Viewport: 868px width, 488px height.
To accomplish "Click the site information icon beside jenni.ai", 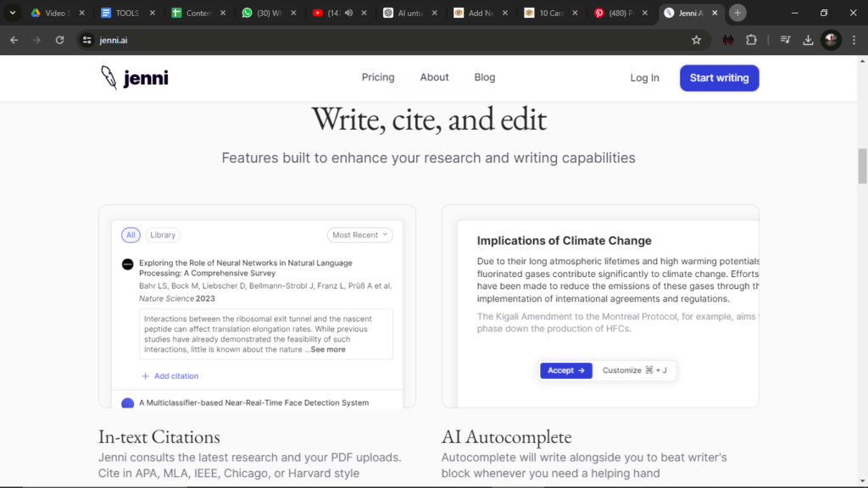I will pos(86,40).
